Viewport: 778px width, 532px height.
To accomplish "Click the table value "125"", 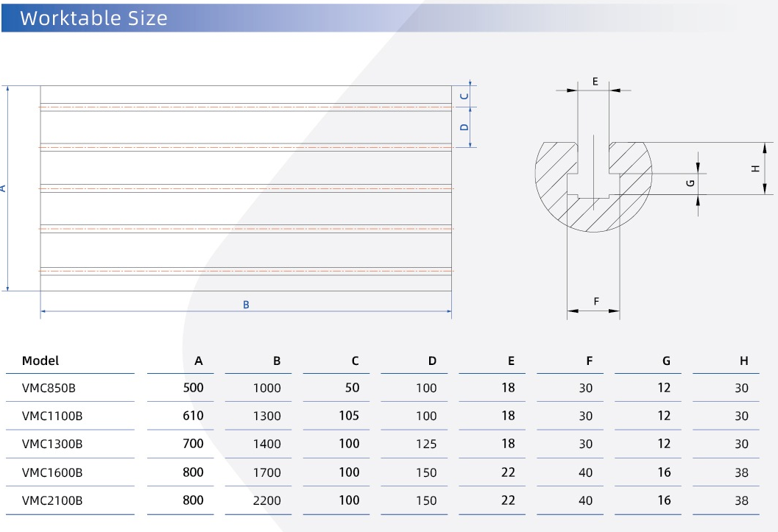I will (426, 444).
